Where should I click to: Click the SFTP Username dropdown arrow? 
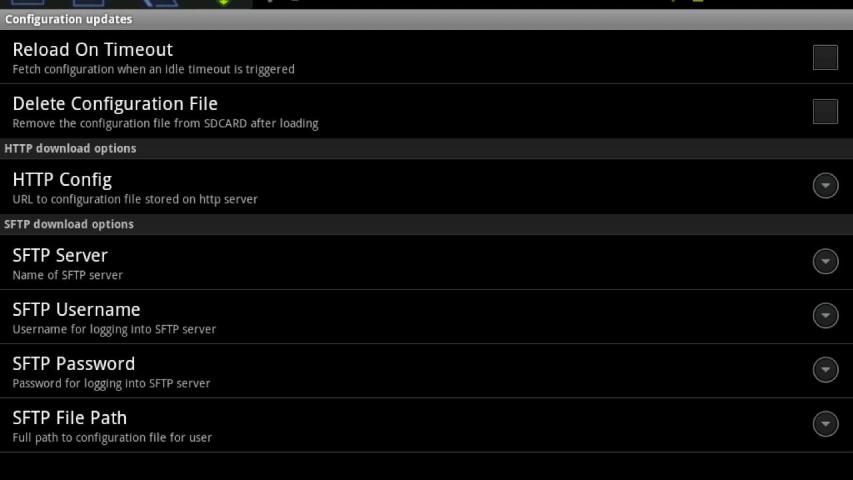click(825, 316)
